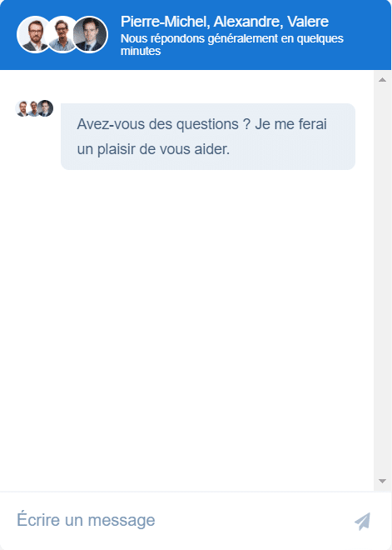Viewport: 392px width, 550px height.
Task: Click the name "Valere" in the header
Action: pos(308,22)
